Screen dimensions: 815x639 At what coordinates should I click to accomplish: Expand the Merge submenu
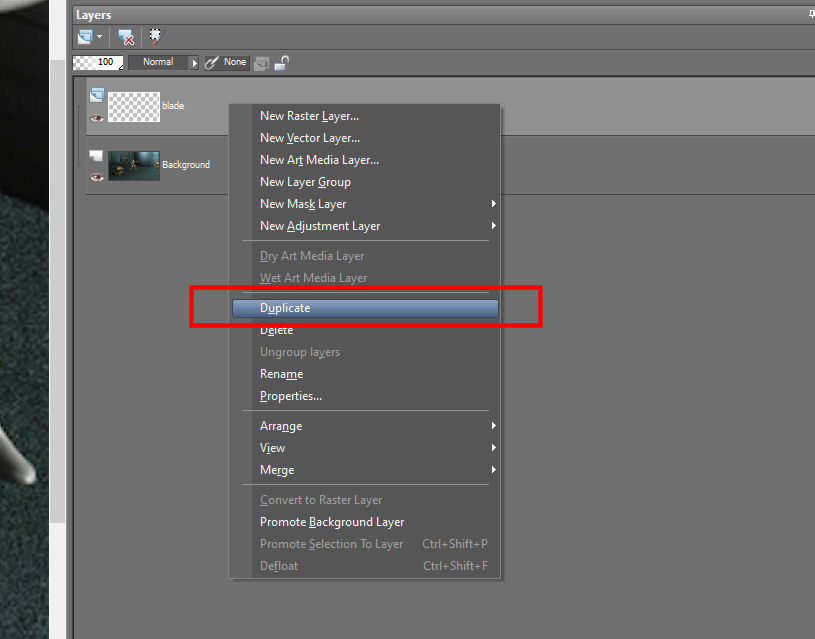coord(365,470)
